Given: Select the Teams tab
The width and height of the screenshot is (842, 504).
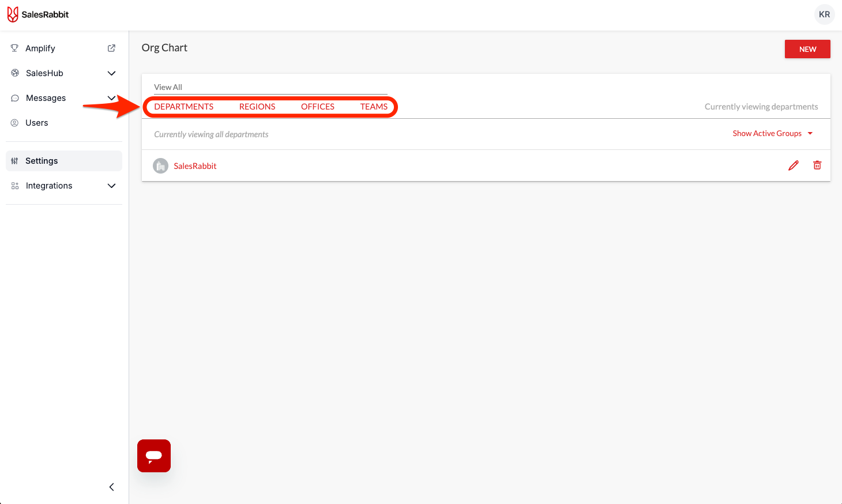Looking at the screenshot, I should pos(374,107).
